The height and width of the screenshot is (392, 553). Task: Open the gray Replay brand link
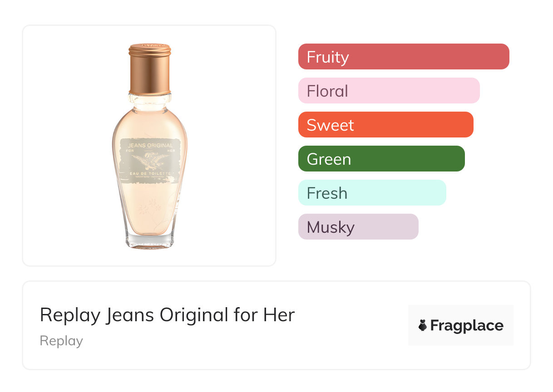[61, 341]
